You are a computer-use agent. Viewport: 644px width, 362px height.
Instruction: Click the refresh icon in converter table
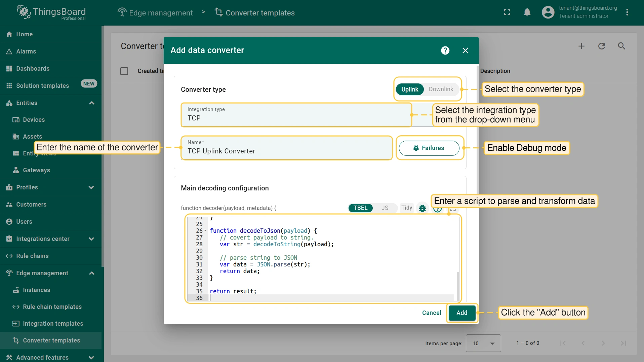tap(601, 46)
